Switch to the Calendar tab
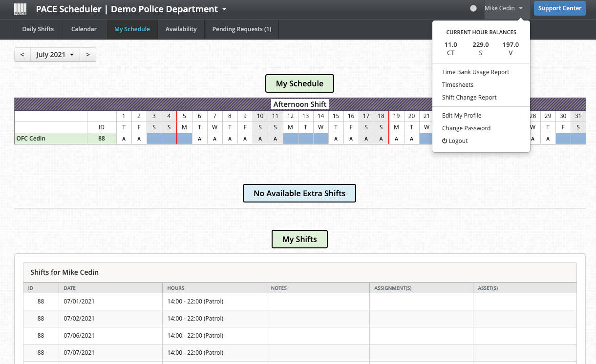 click(x=84, y=29)
